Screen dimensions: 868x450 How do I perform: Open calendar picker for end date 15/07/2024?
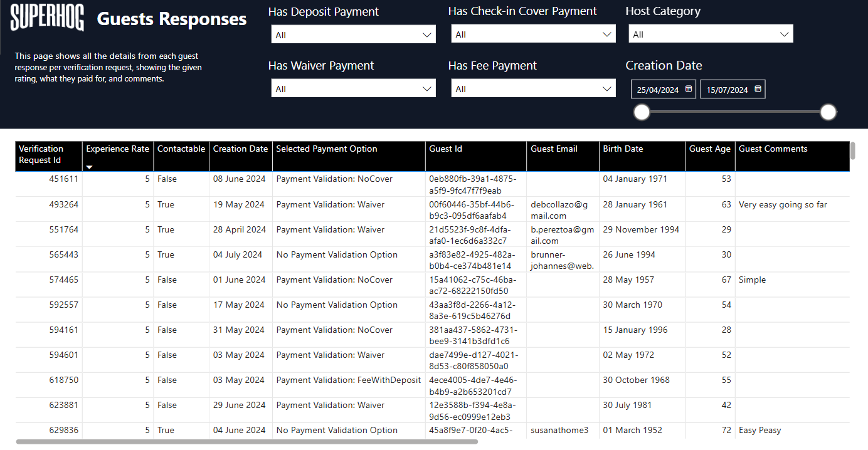click(758, 90)
